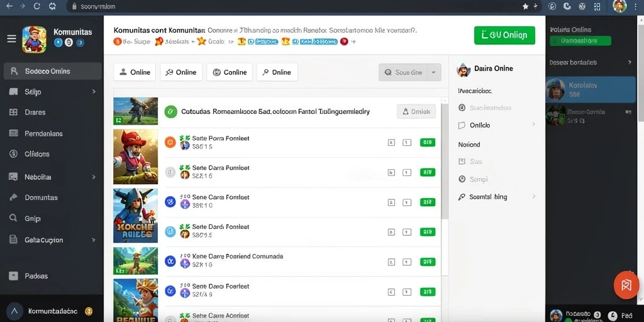Viewport: 644px width, 322px height.
Task: Click the green Online button at top
Action: point(504,35)
